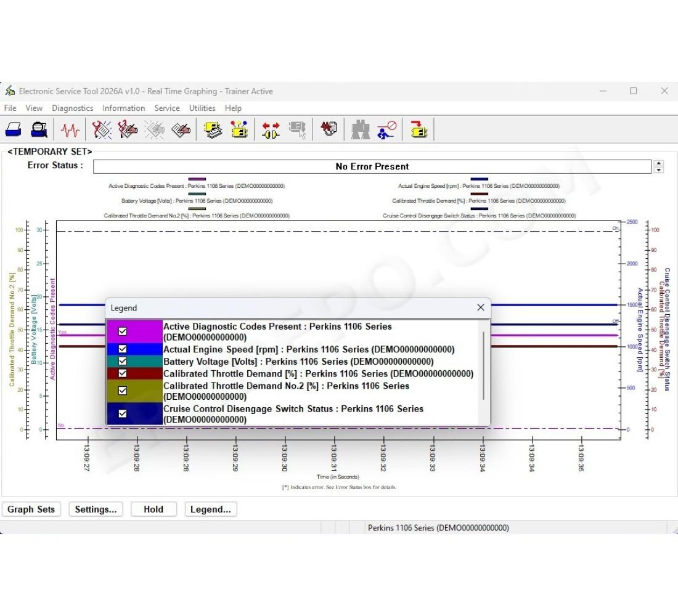The image size is (678, 616).
Task: Open the Information menu
Action: (x=124, y=108)
